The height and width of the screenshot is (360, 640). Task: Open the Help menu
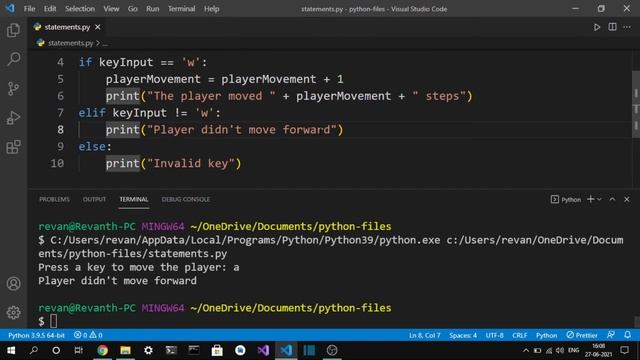[211, 9]
